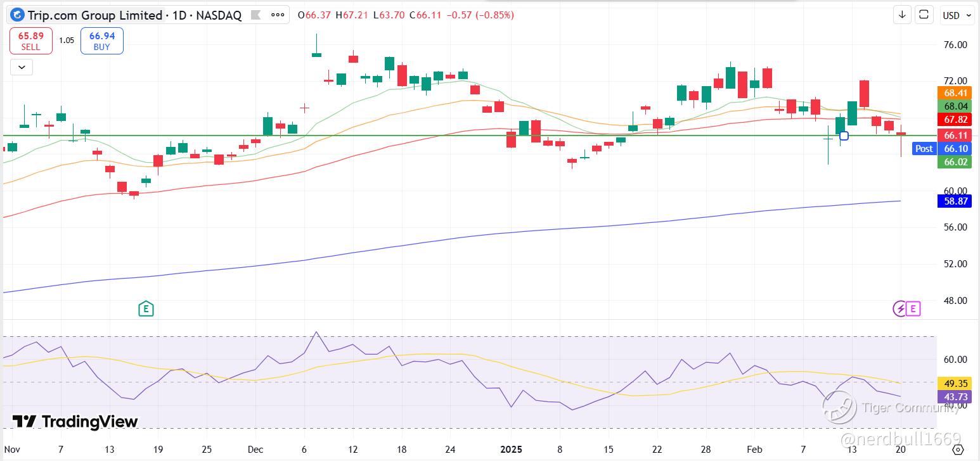Toggle fullscreen chart view icon

[924, 15]
